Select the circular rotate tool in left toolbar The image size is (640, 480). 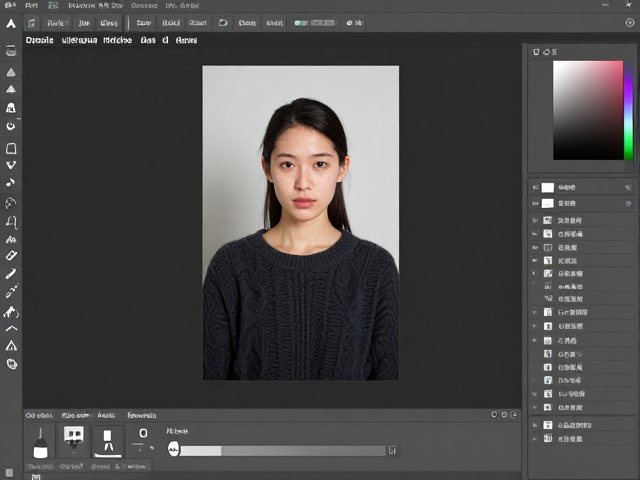[11, 126]
